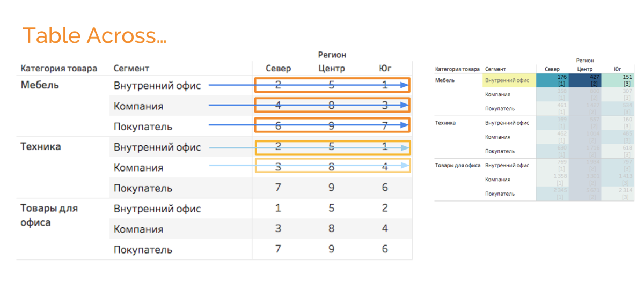
Task: Click "Техника" category in the small table
Action: (x=445, y=123)
